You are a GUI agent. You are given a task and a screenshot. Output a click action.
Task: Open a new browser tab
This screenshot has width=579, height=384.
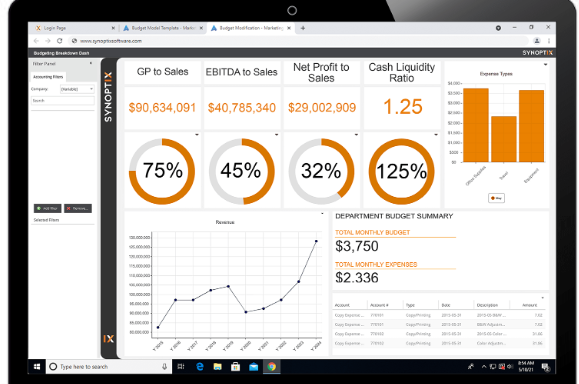[x=303, y=28]
